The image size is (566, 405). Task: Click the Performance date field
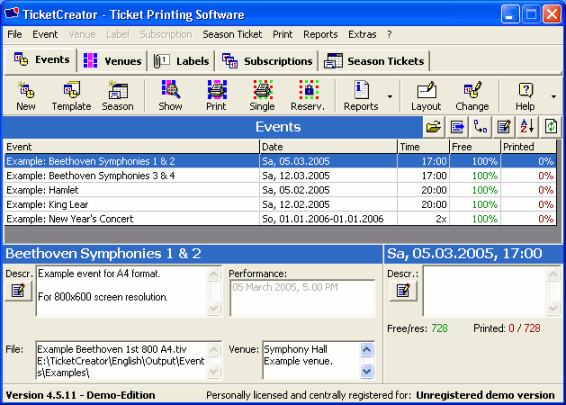click(x=302, y=298)
